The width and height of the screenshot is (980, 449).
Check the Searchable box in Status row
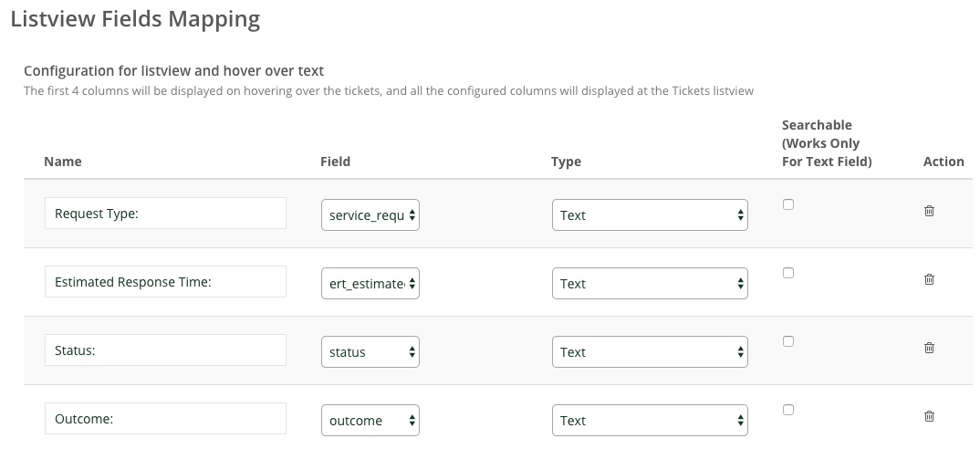coord(788,341)
